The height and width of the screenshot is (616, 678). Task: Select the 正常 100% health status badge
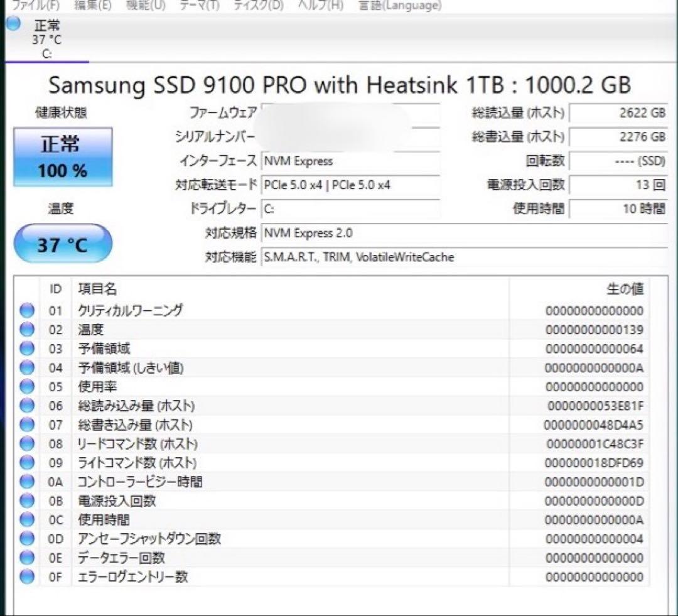click(x=63, y=157)
